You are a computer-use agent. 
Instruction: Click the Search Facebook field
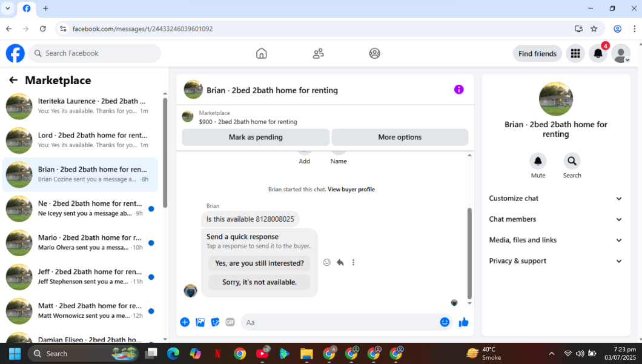pos(95,53)
